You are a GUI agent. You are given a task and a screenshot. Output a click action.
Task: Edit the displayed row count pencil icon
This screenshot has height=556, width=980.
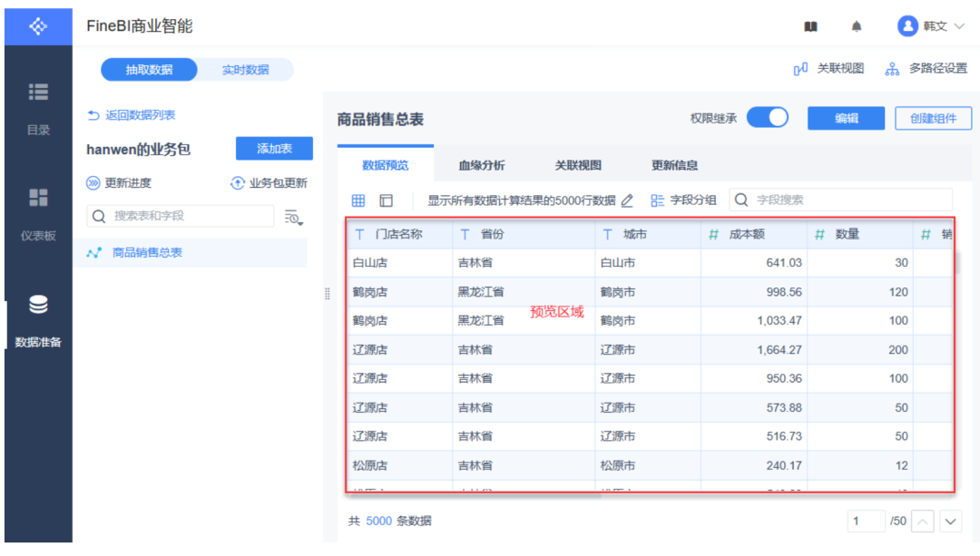click(627, 200)
